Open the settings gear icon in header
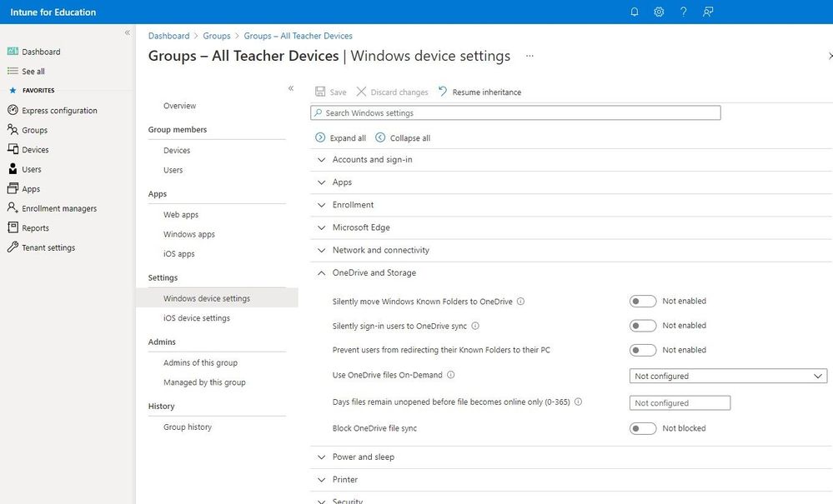This screenshot has height=504, width=833. pyautogui.click(x=659, y=12)
